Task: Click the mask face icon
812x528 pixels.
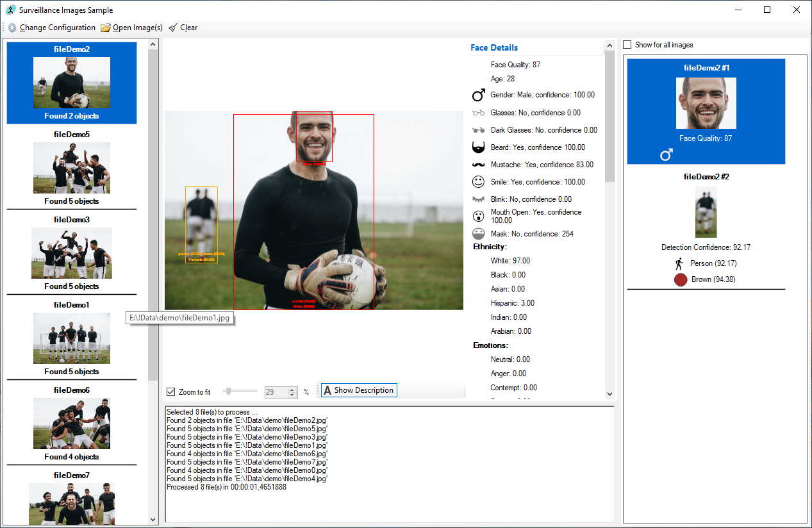Action: click(x=478, y=234)
